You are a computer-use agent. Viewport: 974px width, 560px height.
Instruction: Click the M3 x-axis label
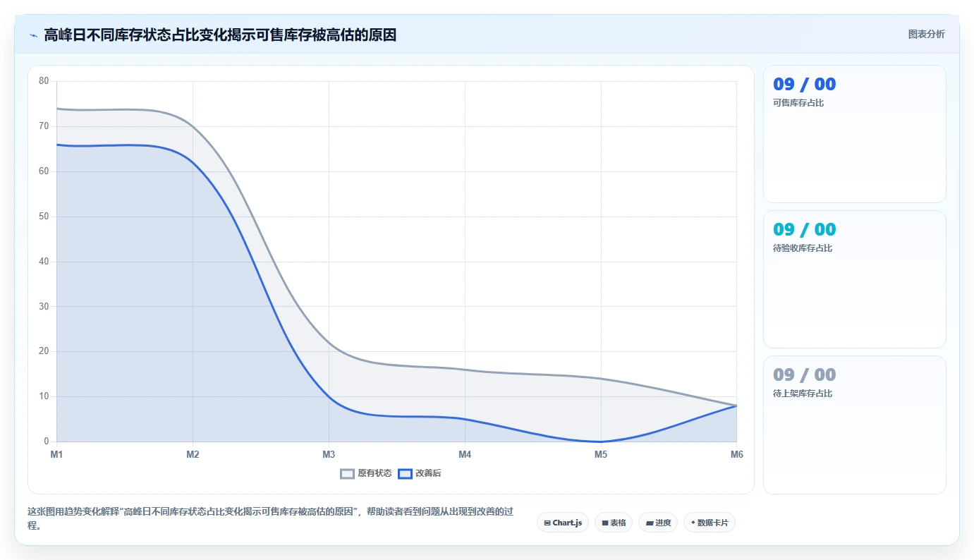(x=329, y=454)
